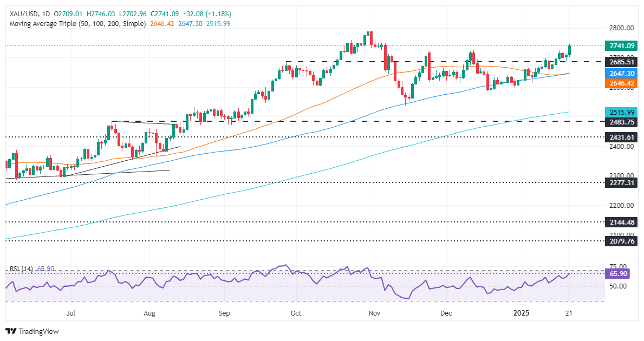Screen dimensions: 644x341
Task: Click the 2685.51 dashed line price tag
Action: (621, 62)
